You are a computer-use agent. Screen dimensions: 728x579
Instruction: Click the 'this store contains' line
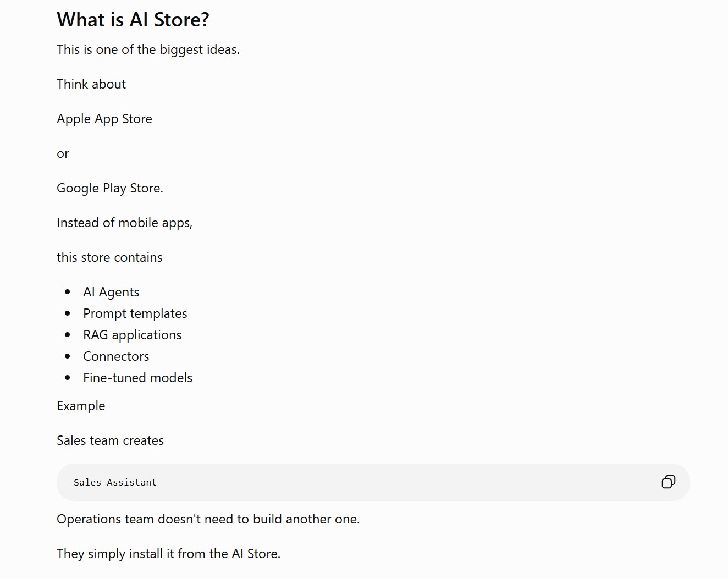[109, 257]
